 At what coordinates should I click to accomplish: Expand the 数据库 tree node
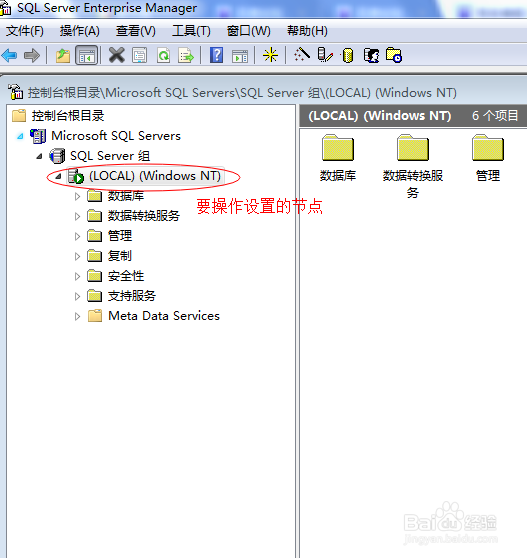77,196
